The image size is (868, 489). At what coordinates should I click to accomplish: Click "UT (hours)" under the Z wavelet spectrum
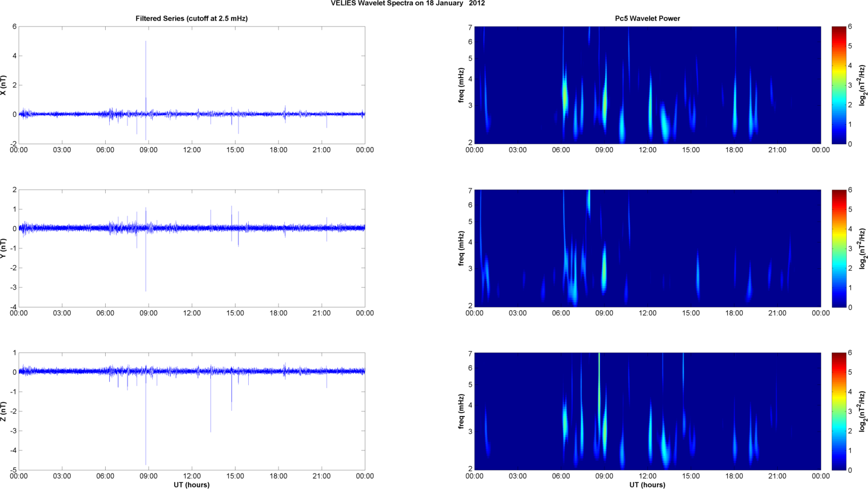click(647, 485)
